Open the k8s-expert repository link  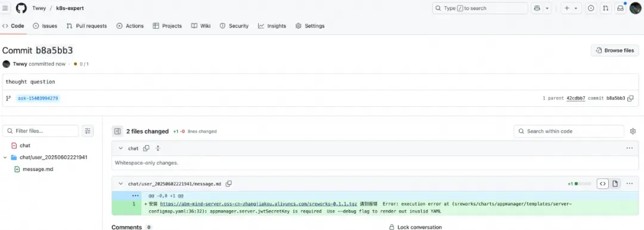(x=70, y=8)
